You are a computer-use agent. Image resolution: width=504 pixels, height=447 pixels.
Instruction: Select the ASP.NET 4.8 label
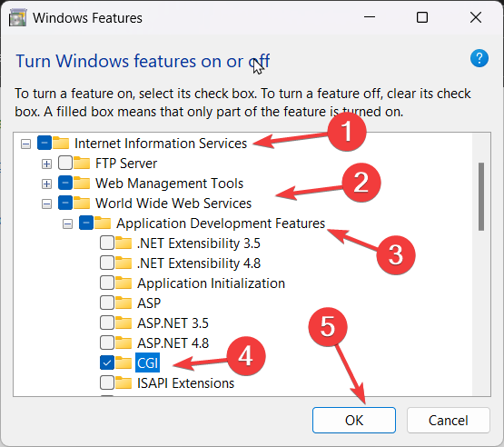pos(173,343)
